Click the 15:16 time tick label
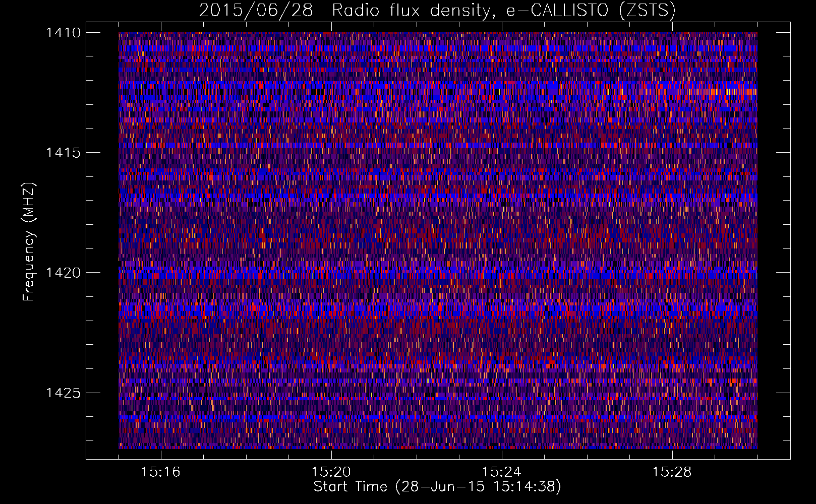816x504 pixels. pyautogui.click(x=161, y=472)
